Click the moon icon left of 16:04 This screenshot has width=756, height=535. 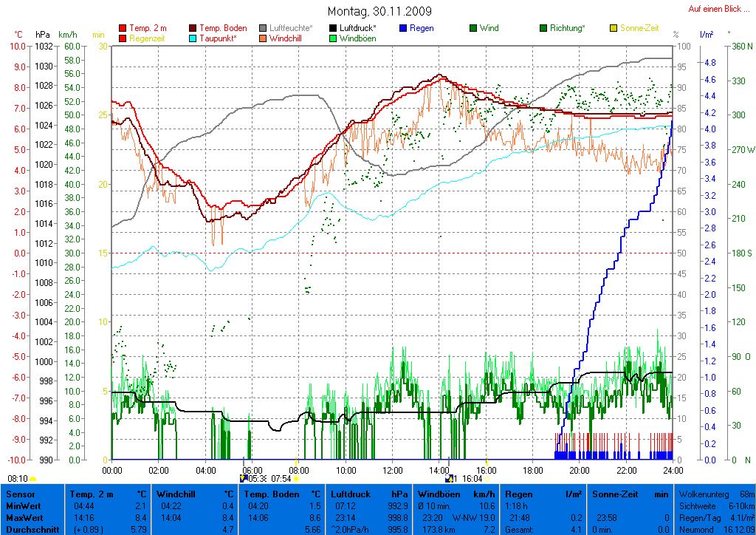point(449,479)
